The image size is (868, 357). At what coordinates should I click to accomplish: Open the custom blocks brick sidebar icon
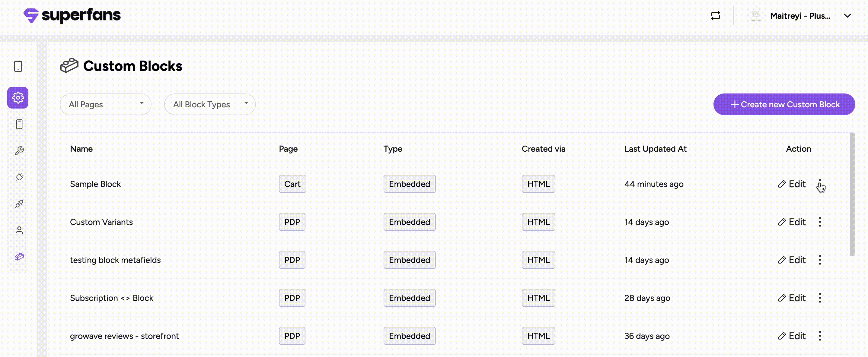(x=19, y=257)
